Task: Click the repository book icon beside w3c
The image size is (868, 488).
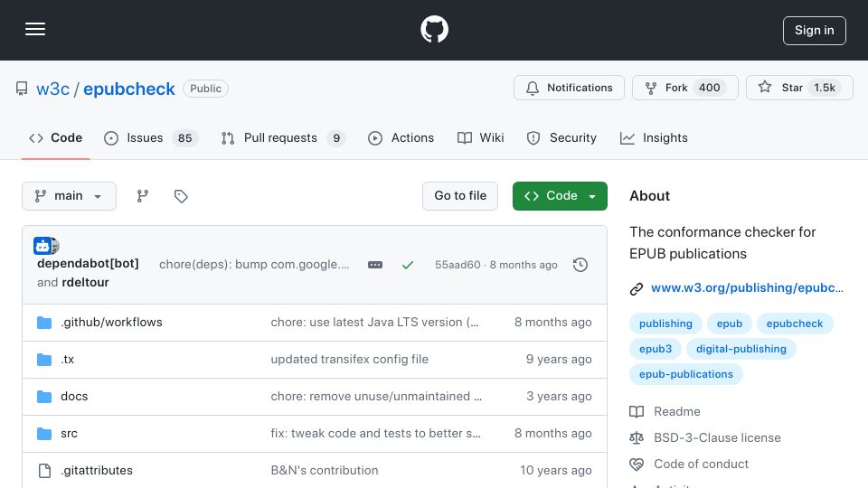Action: [22, 89]
